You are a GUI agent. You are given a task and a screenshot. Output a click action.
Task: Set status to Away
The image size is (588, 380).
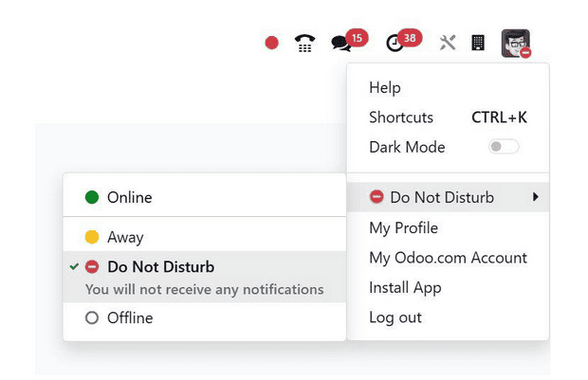click(125, 237)
